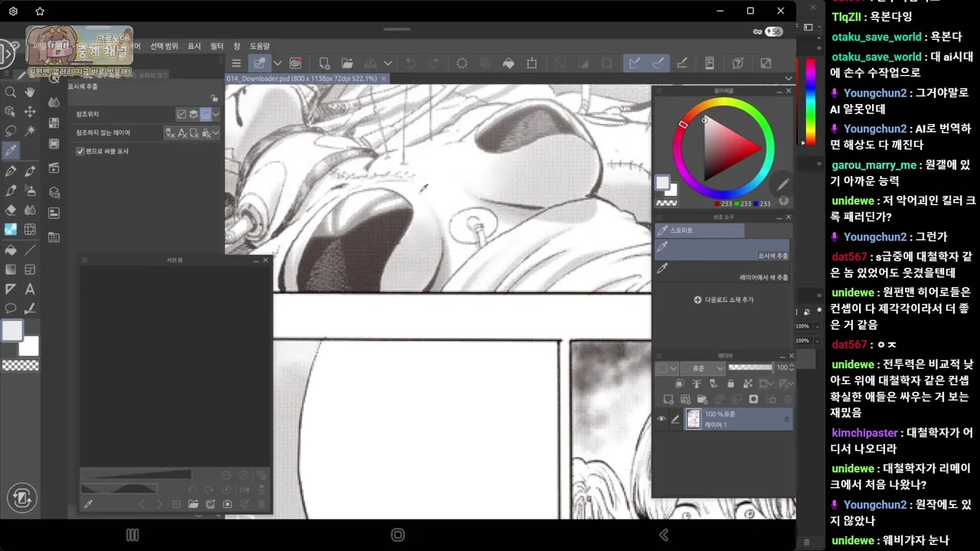Close the 014_Downloader.psd tab

pos(384,78)
